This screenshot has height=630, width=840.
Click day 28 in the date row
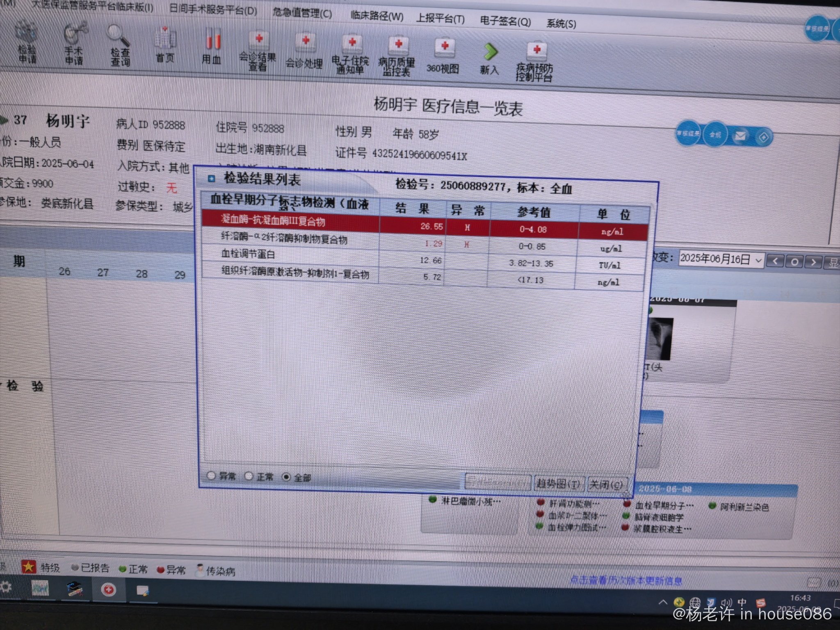tap(142, 274)
